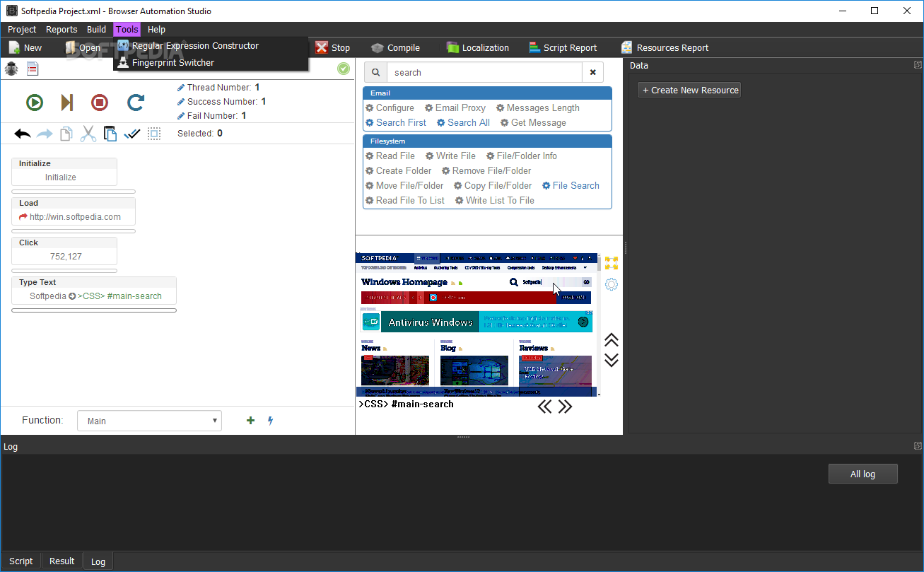Choose Fingerprint Switcher menu item

tap(211, 62)
